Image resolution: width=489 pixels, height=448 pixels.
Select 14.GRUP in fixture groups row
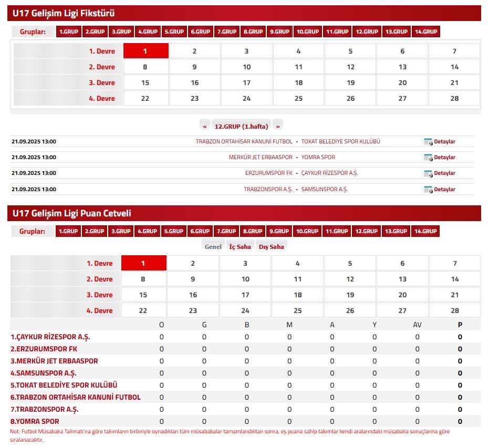coord(425,32)
